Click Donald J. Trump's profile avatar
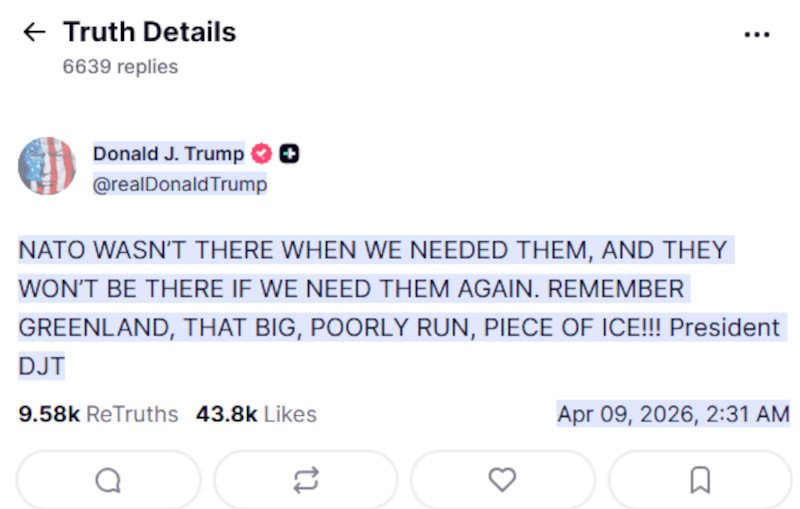This screenshot has height=509, width=800. 47,166
